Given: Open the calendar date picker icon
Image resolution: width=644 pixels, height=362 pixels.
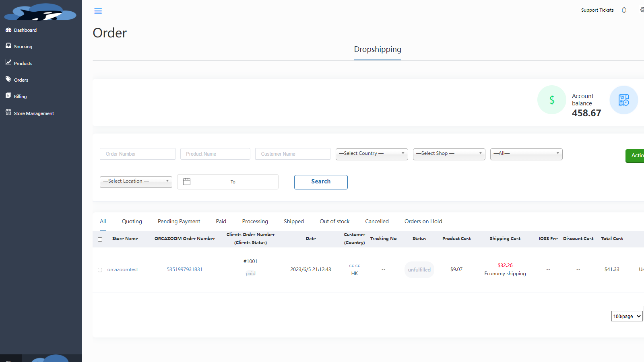Looking at the screenshot, I should [x=187, y=181].
